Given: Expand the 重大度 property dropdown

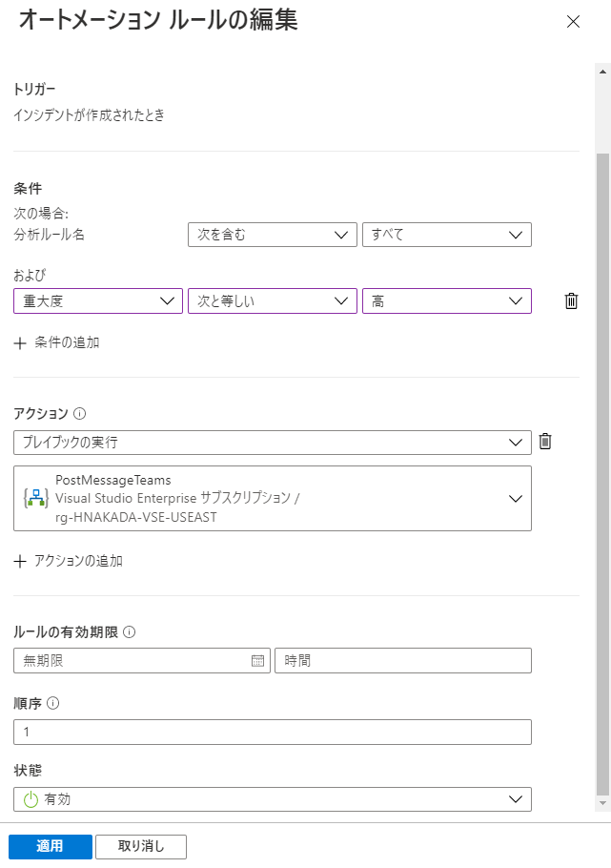Looking at the screenshot, I should pyautogui.click(x=98, y=301).
